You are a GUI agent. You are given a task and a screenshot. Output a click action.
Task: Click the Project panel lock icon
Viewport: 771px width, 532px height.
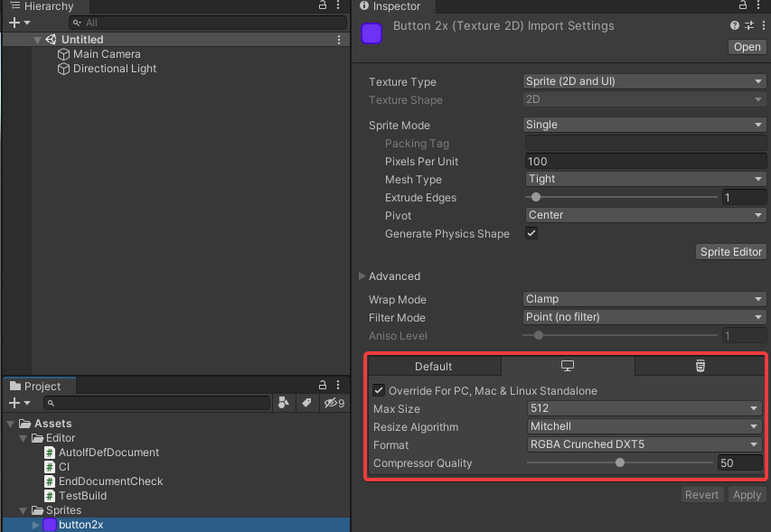[323, 386]
